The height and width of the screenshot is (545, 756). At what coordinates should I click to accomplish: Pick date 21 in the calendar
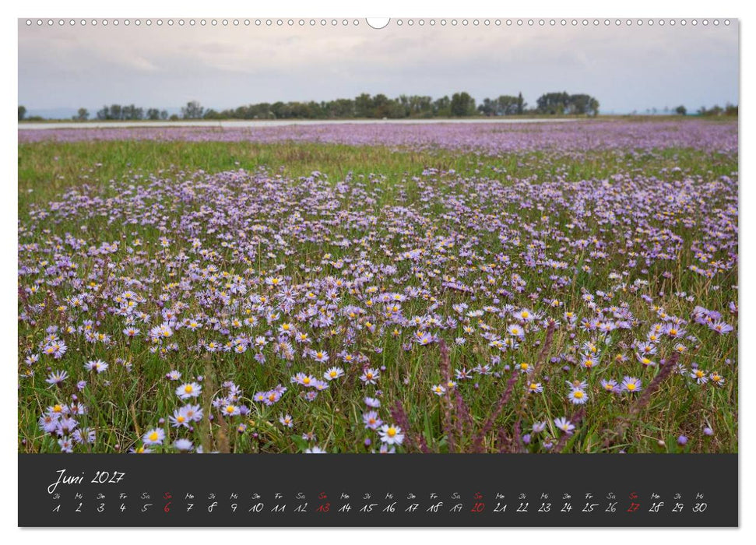(x=500, y=508)
